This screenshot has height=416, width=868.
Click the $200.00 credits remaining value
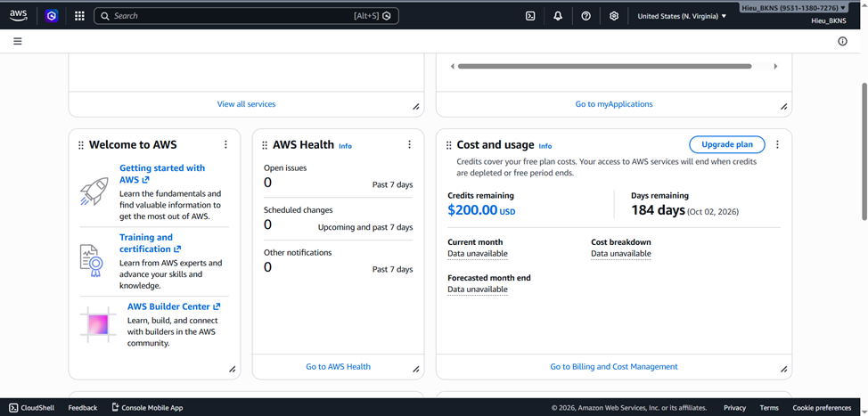pyautogui.click(x=481, y=210)
